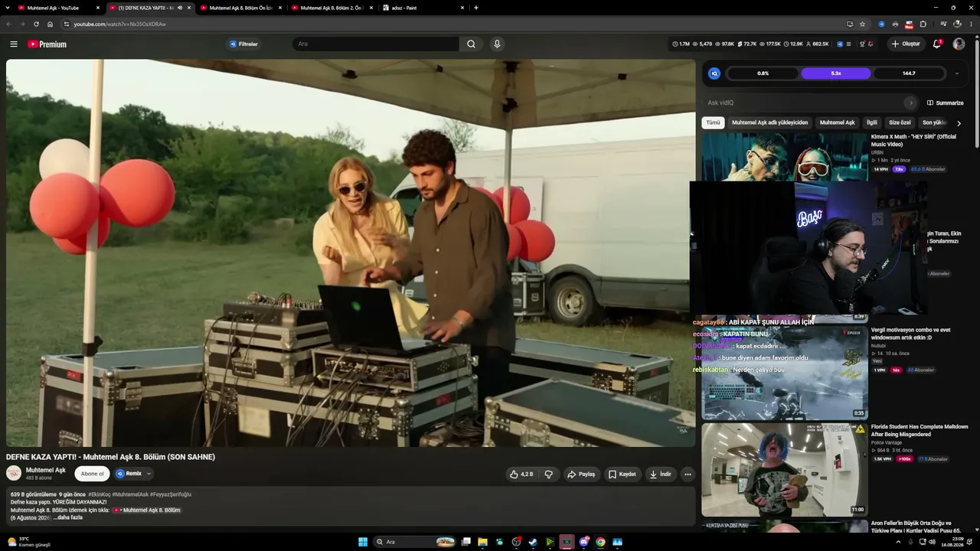Click the search magnifier button

point(471,44)
